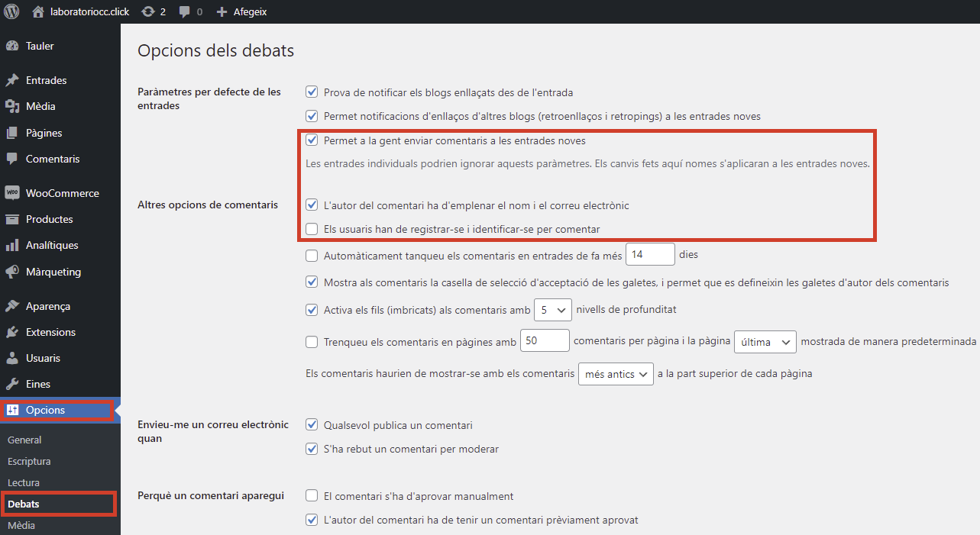Toggle previously approved comment author requirement
980x535 pixels.
[312, 520]
